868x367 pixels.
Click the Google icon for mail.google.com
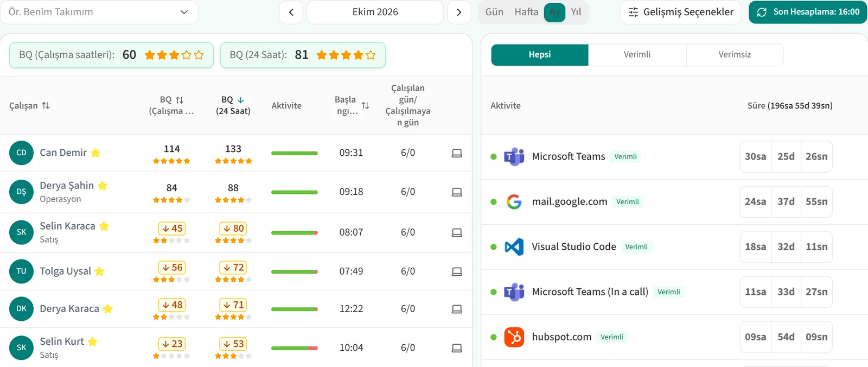[x=514, y=201]
